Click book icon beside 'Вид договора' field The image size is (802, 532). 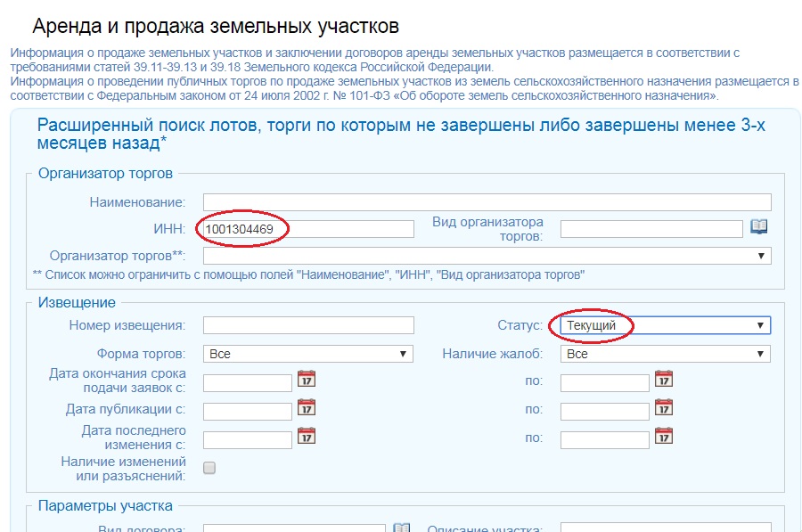tap(402, 528)
